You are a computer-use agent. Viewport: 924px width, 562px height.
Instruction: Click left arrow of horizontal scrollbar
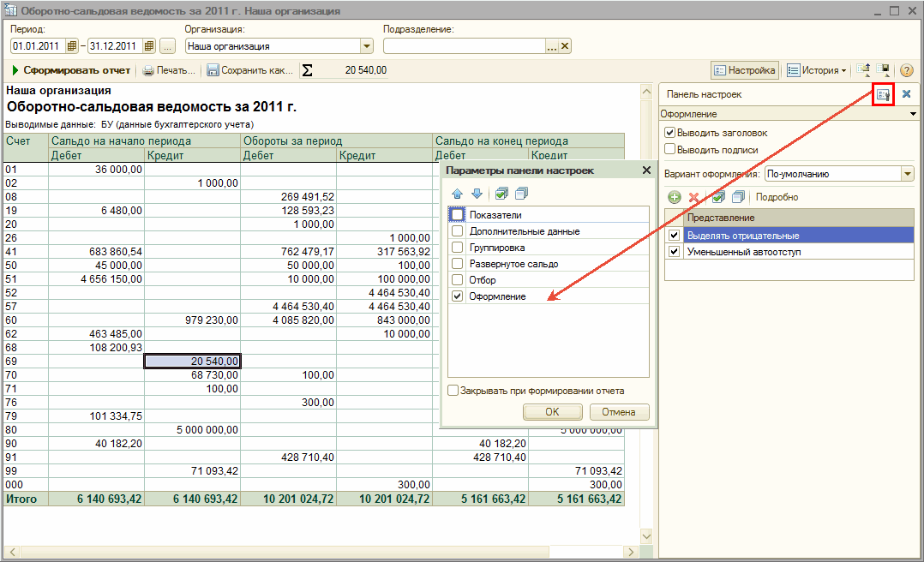[12, 552]
